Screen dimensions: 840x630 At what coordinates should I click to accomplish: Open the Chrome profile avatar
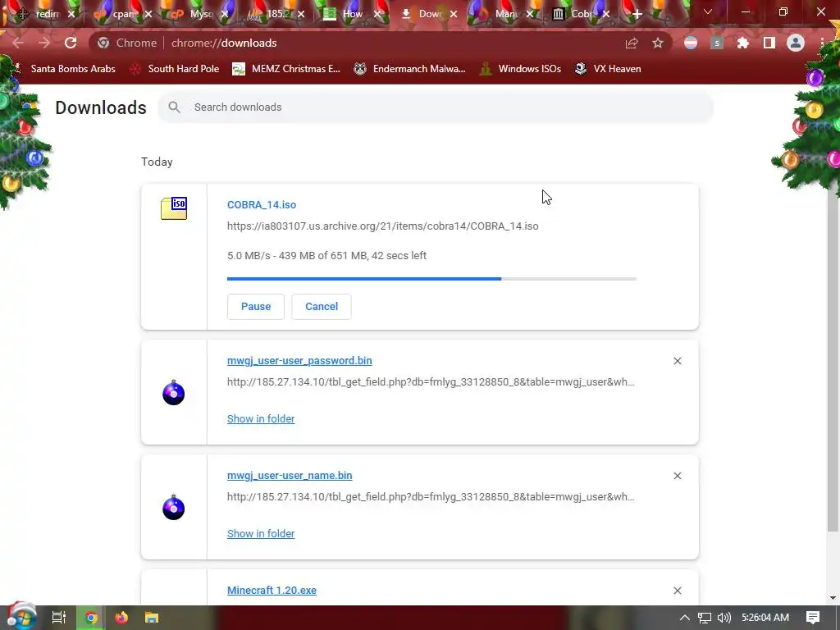pyautogui.click(x=796, y=43)
